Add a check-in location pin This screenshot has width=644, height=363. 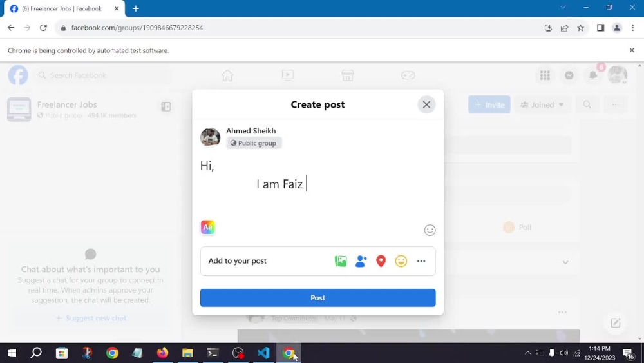tap(381, 261)
